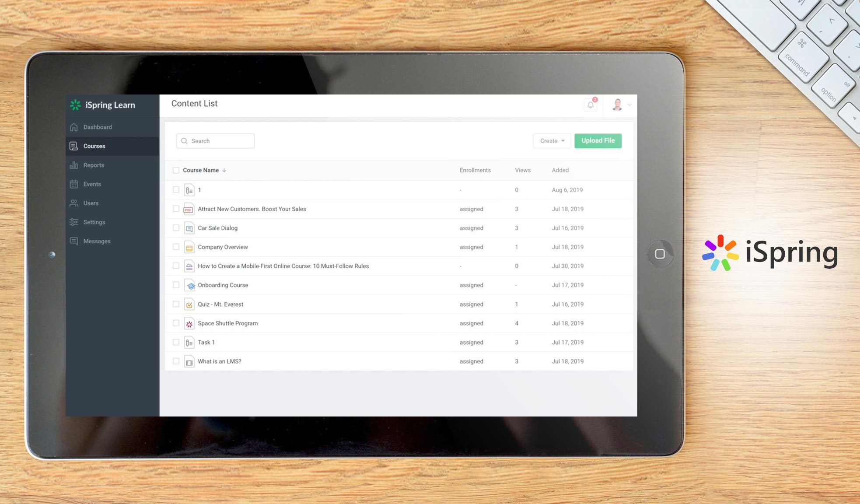Click the Space Shuttle Program course icon
The image size is (860, 504).
189,324
